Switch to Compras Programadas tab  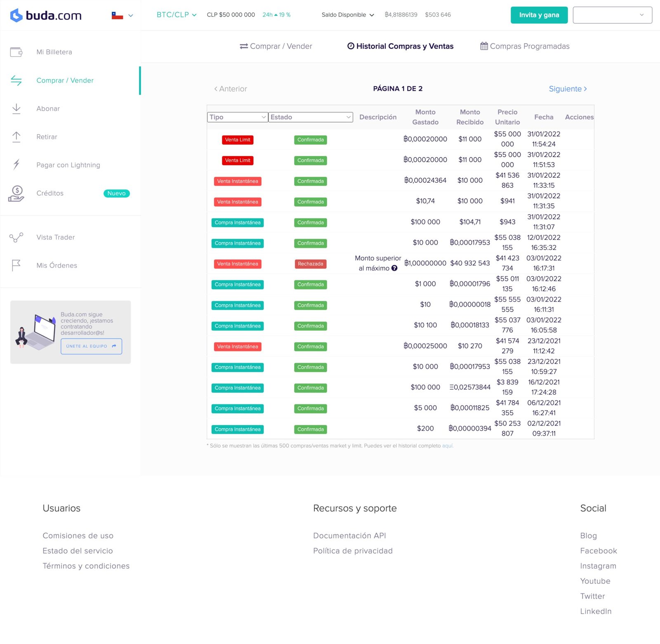click(x=525, y=46)
